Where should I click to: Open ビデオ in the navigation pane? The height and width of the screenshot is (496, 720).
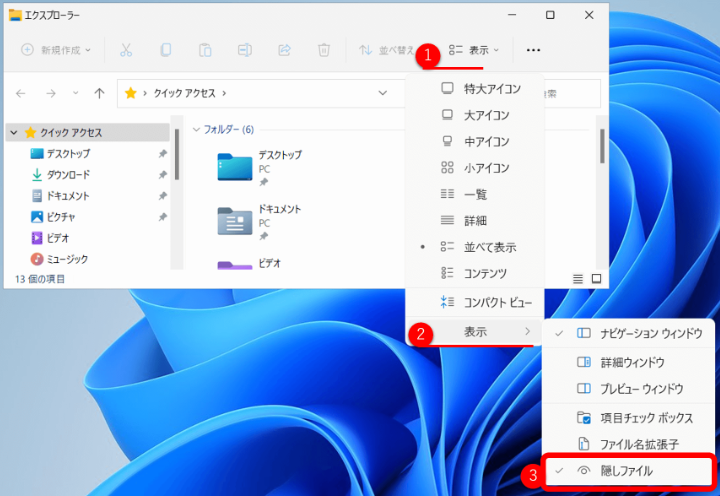tap(57, 238)
